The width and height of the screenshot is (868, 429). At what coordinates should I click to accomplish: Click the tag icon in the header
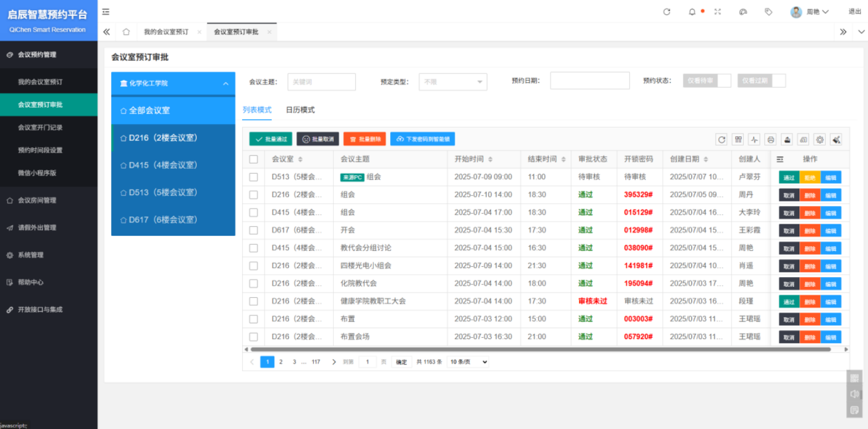click(x=768, y=12)
